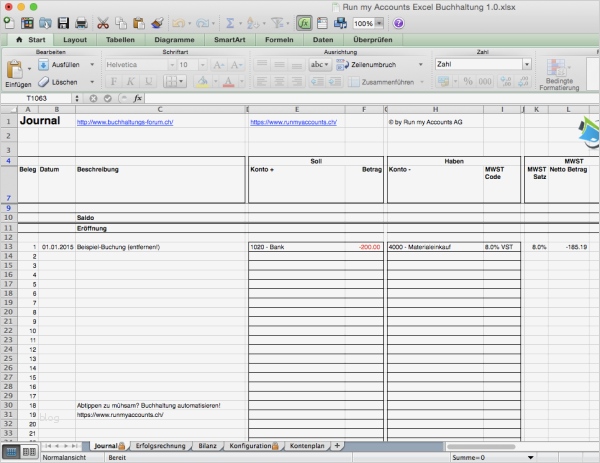The width and height of the screenshot is (600, 463).
Task: Click Zusammenführen merge button
Action: click(x=381, y=82)
